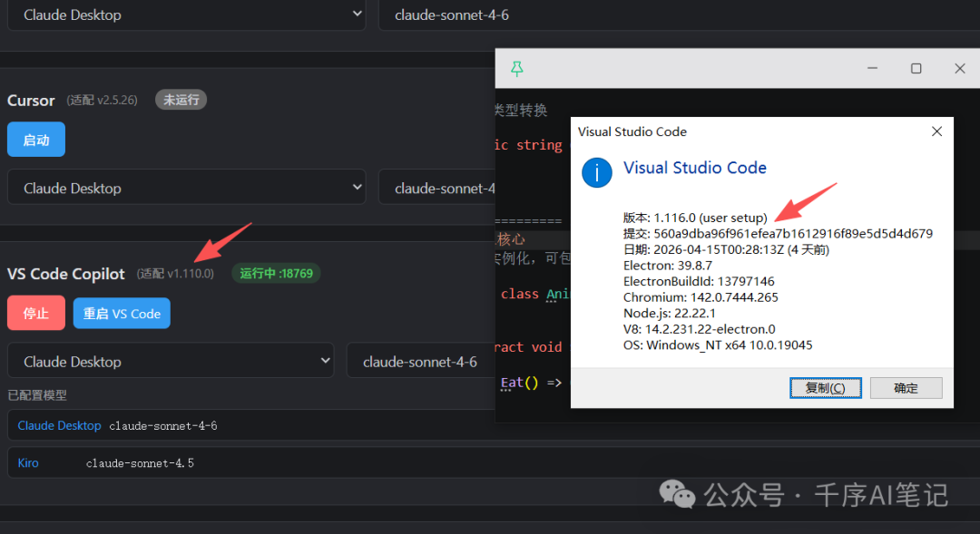Select the claude-sonnet-4.5 entry for Kiro

139,462
